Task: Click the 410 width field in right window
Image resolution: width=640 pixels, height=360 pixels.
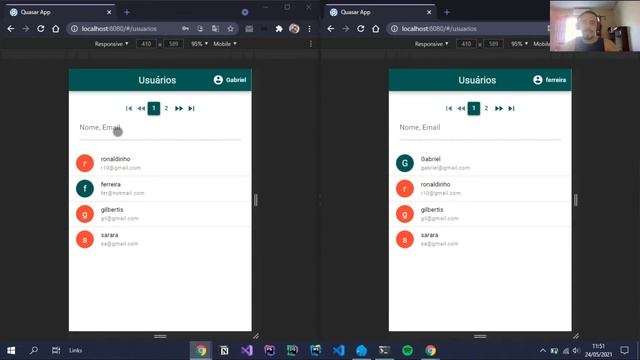Action: pos(466,44)
